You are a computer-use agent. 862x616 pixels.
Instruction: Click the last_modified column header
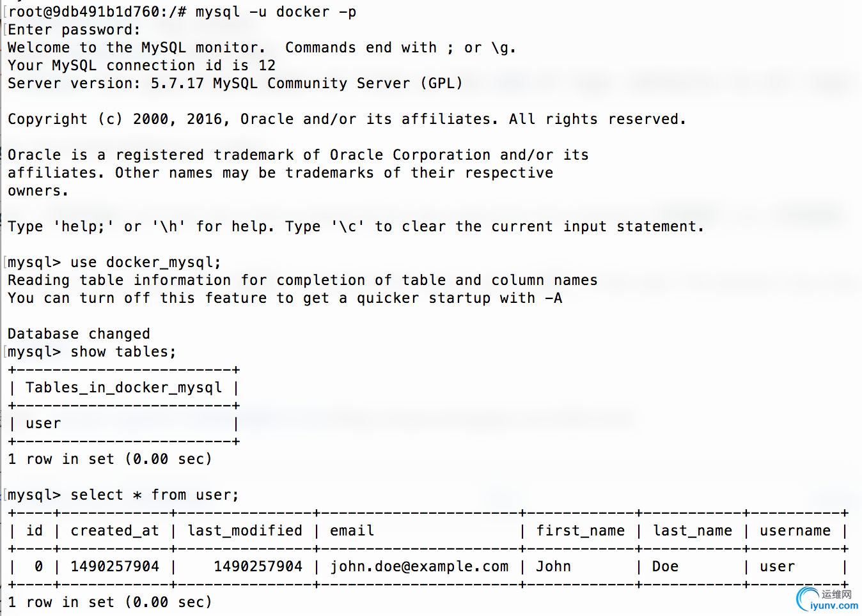[244, 531]
